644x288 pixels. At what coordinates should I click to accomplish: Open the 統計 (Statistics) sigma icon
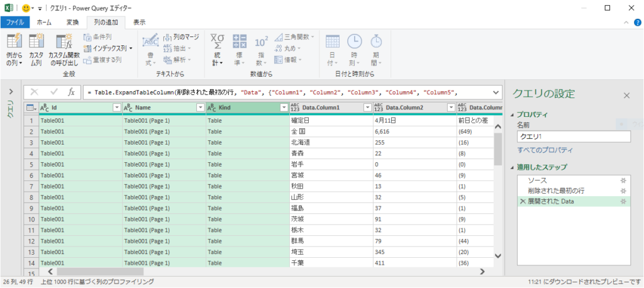click(218, 42)
